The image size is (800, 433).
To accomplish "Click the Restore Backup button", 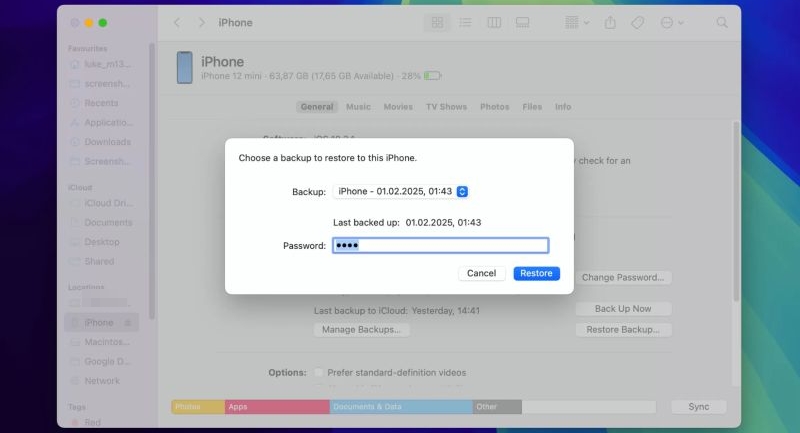I will [x=623, y=329].
